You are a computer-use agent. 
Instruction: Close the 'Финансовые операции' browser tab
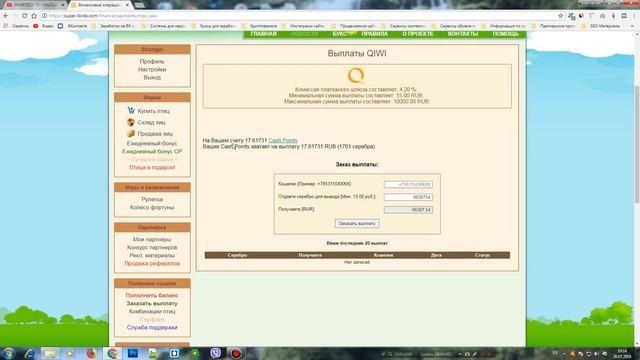pos(127,5)
